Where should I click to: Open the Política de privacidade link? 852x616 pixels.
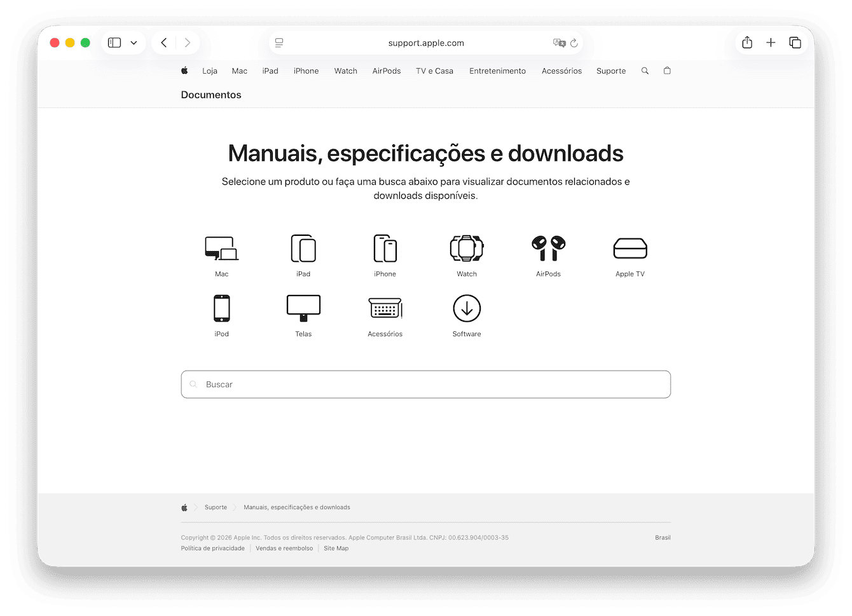pyautogui.click(x=213, y=548)
